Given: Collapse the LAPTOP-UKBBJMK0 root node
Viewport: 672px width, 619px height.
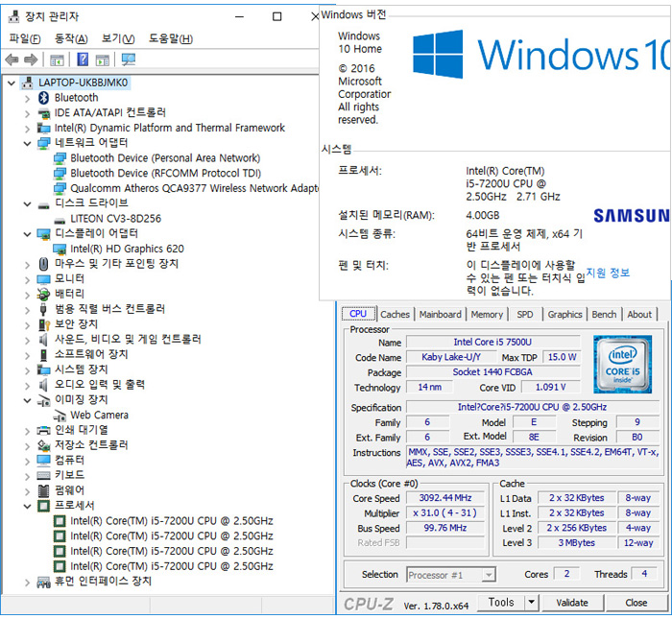Looking at the screenshot, I should pos(12,83).
